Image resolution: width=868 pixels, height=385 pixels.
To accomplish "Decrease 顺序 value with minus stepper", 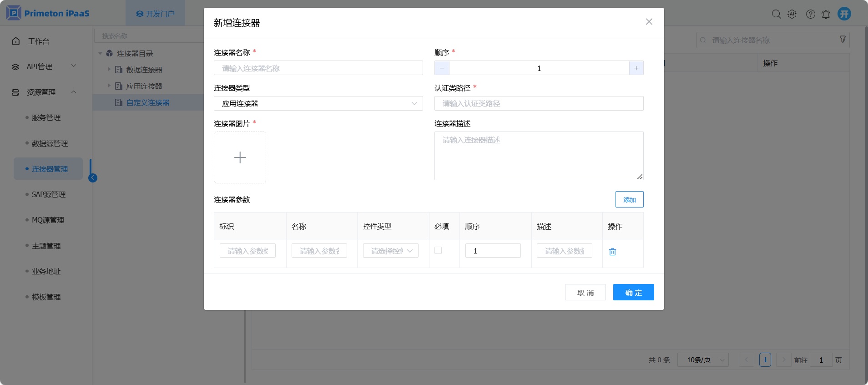I will pos(442,68).
